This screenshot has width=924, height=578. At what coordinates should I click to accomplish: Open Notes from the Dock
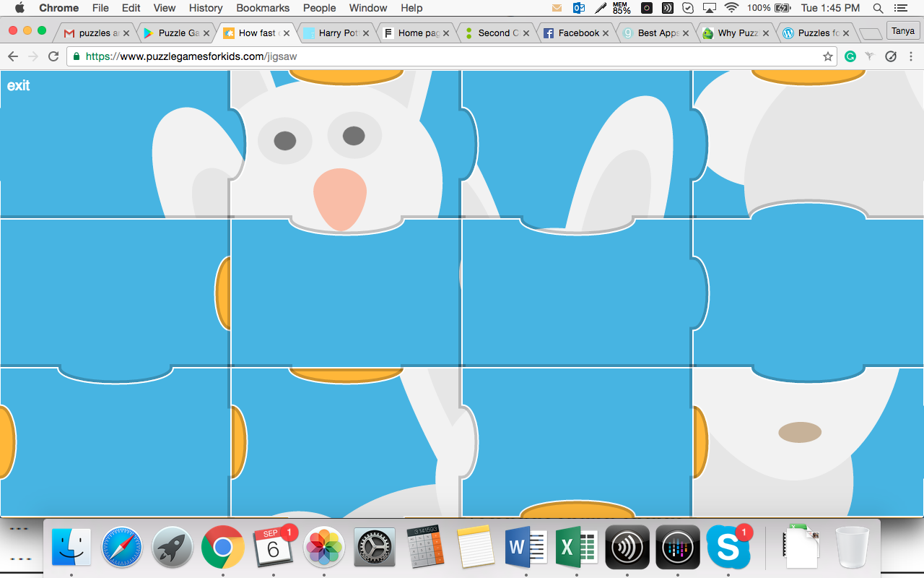476,547
